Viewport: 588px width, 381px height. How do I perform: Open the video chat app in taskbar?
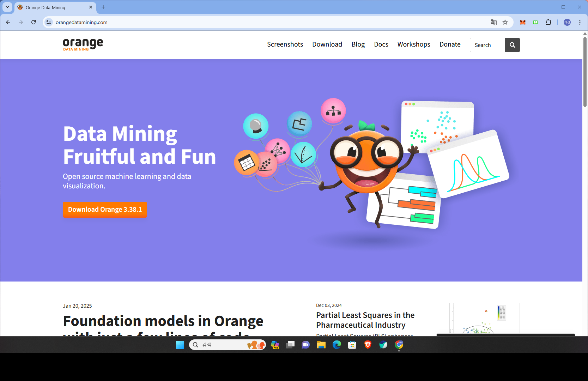click(x=306, y=345)
